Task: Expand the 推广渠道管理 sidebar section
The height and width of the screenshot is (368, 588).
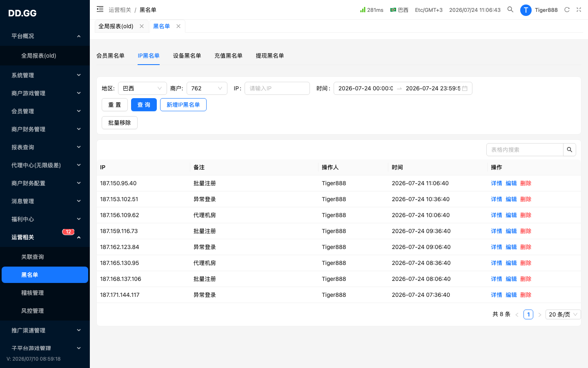Action: 45,330
